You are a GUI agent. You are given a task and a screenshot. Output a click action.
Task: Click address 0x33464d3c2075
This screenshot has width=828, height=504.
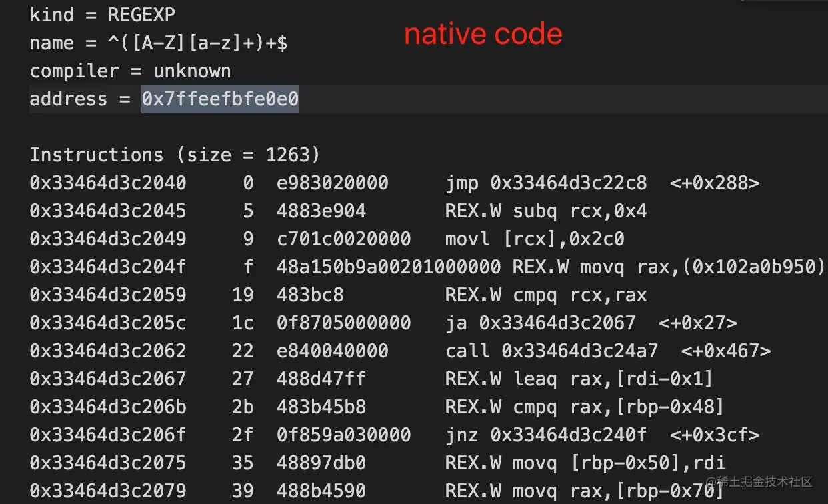click(x=108, y=463)
